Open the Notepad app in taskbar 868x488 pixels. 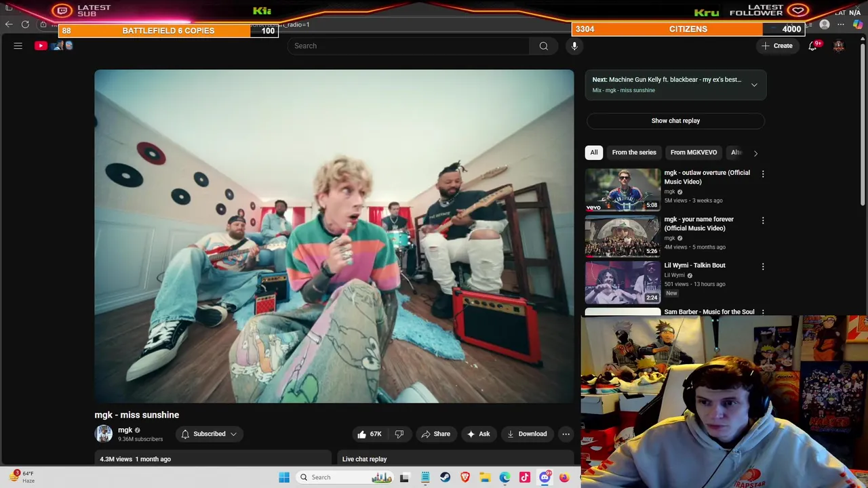coord(425,477)
